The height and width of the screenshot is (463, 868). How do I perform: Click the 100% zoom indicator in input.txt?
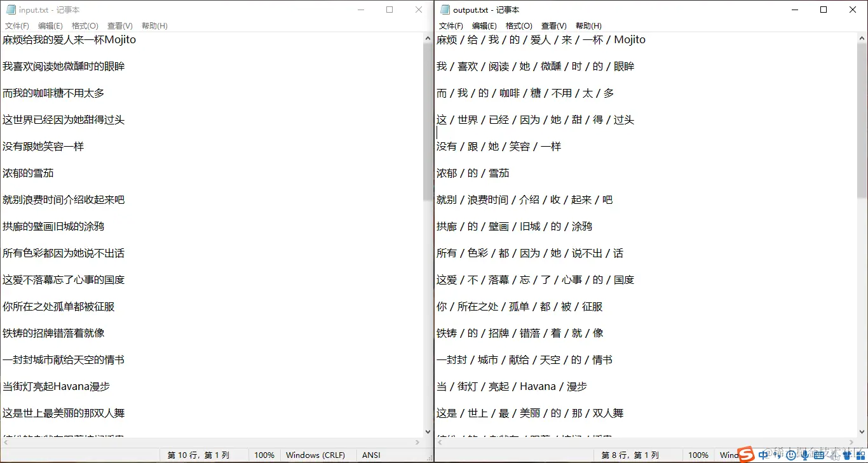pos(264,455)
